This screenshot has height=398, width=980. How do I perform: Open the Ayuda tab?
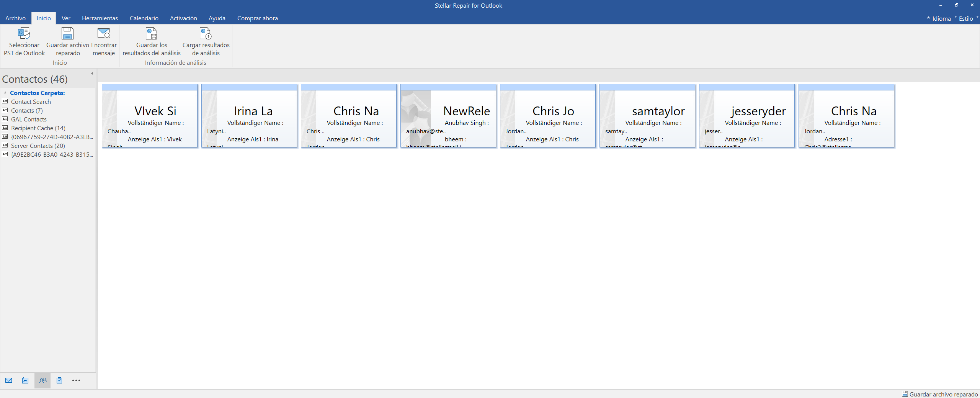click(217, 18)
